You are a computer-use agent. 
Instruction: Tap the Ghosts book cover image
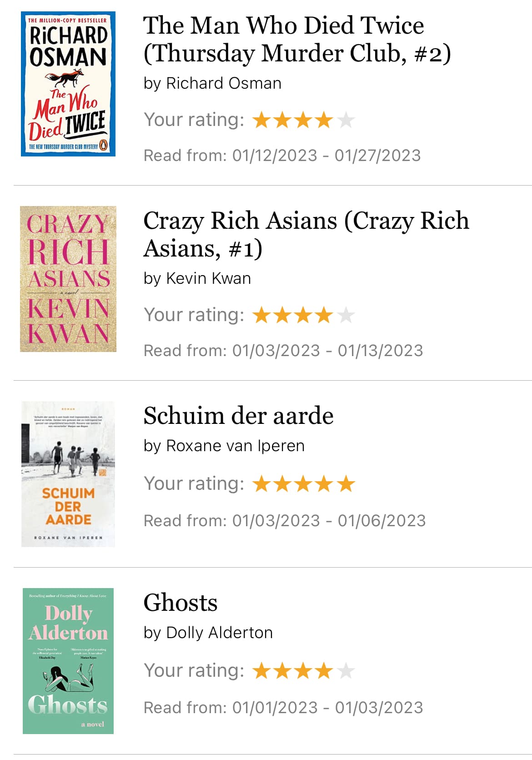tap(68, 661)
